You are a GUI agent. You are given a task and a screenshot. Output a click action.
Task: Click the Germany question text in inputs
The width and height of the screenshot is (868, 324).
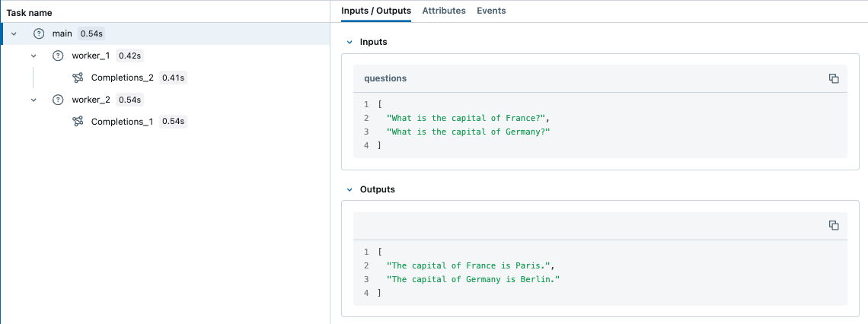tap(468, 132)
